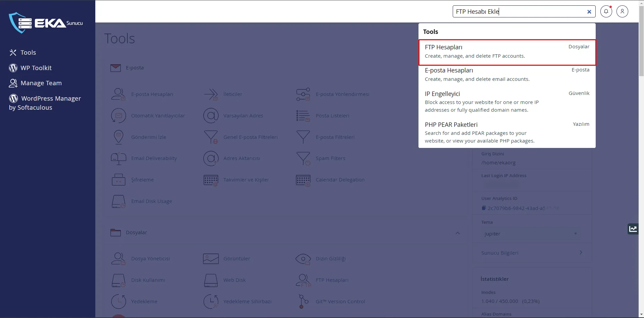Screen dimensions: 644x318
Task: Open the jupiter Tema dropdown
Action: [x=531, y=234]
